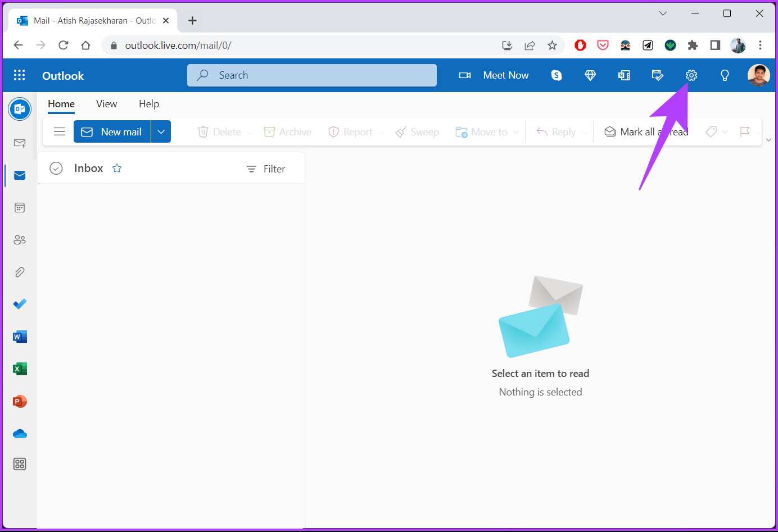Open OneNote feed icon in header
The height and width of the screenshot is (532, 778).
coord(624,75)
